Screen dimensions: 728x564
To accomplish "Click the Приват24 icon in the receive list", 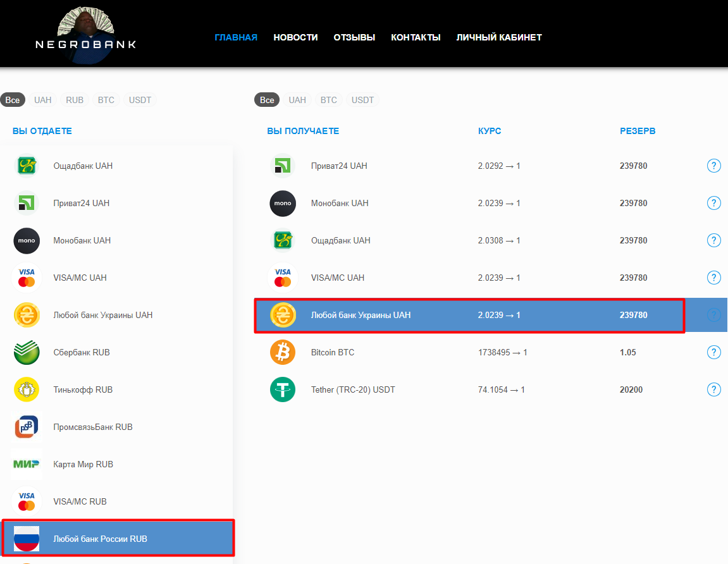I will (x=283, y=166).
